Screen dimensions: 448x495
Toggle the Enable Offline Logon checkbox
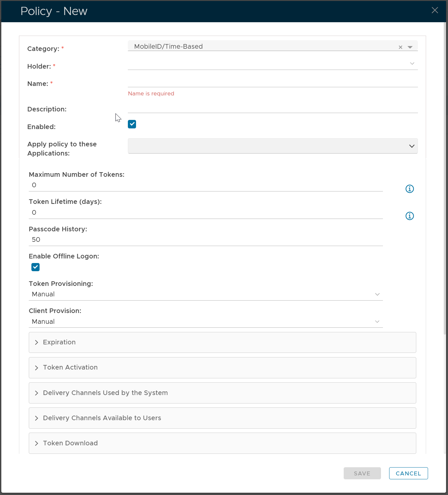(x=36, y=267)
